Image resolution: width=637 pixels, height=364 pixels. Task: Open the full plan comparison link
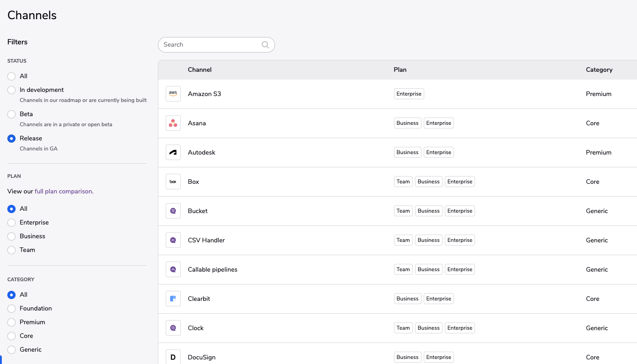click(64, 191)
